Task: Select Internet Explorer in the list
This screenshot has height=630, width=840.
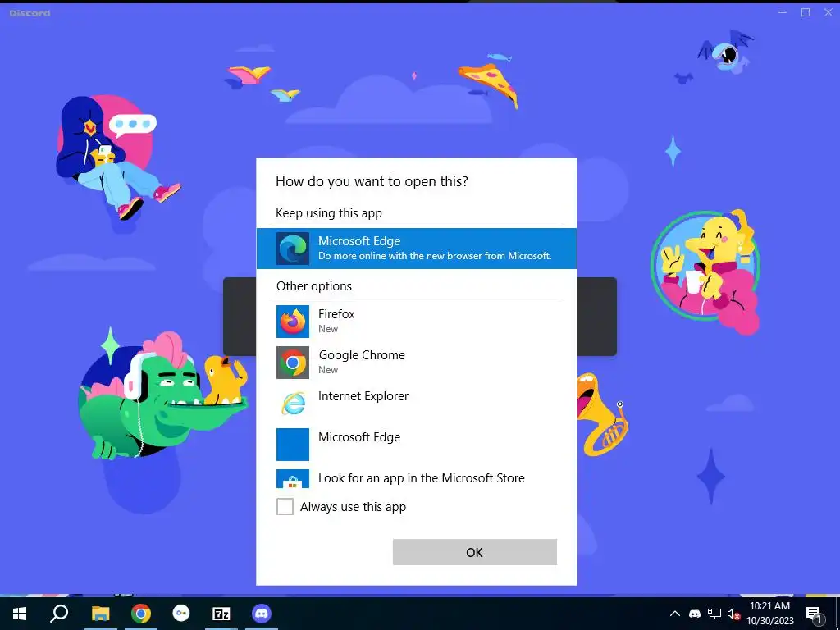Action: tap(416, 403)
